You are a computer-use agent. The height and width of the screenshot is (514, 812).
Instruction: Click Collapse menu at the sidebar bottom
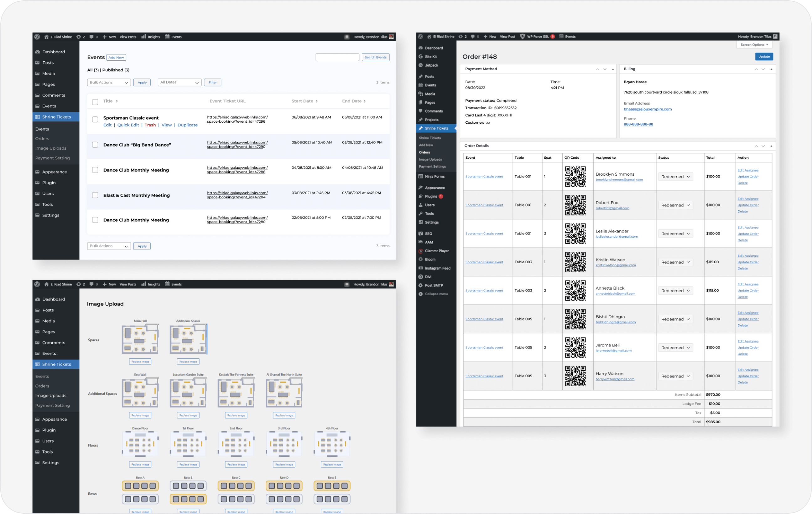click(x=436, y=294)
